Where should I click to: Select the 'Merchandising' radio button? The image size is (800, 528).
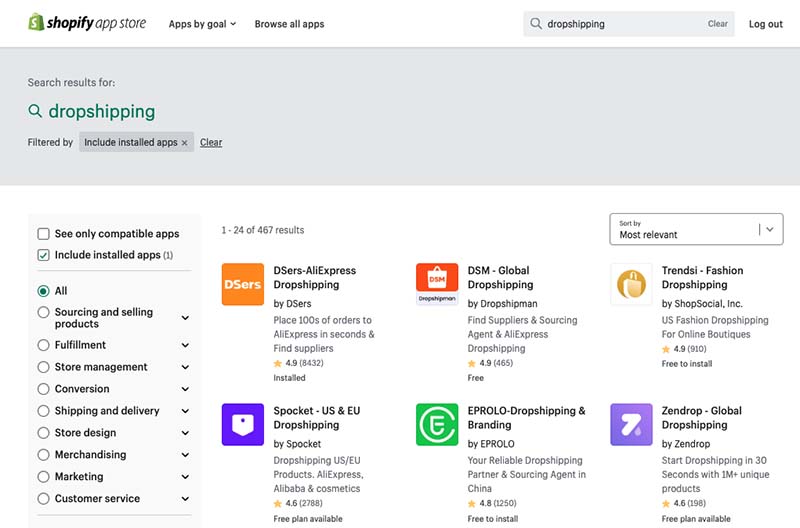[x=43, y=455]
